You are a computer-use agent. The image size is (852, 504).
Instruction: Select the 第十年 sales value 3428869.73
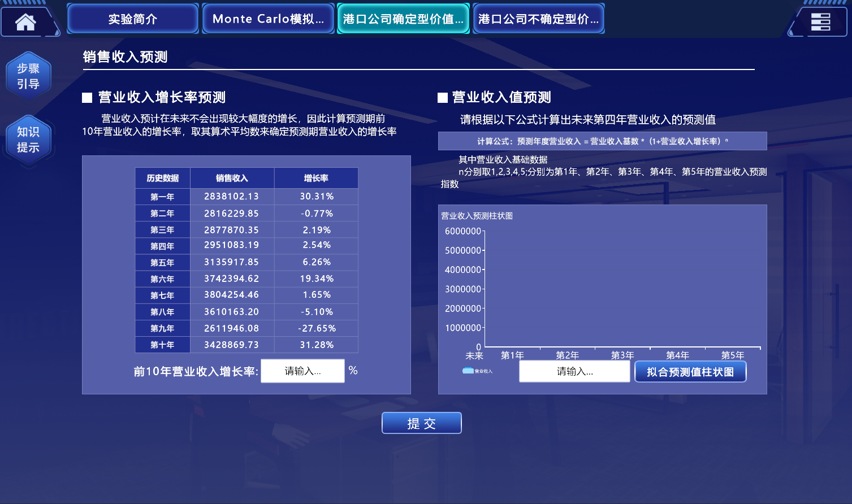[232, 345]
